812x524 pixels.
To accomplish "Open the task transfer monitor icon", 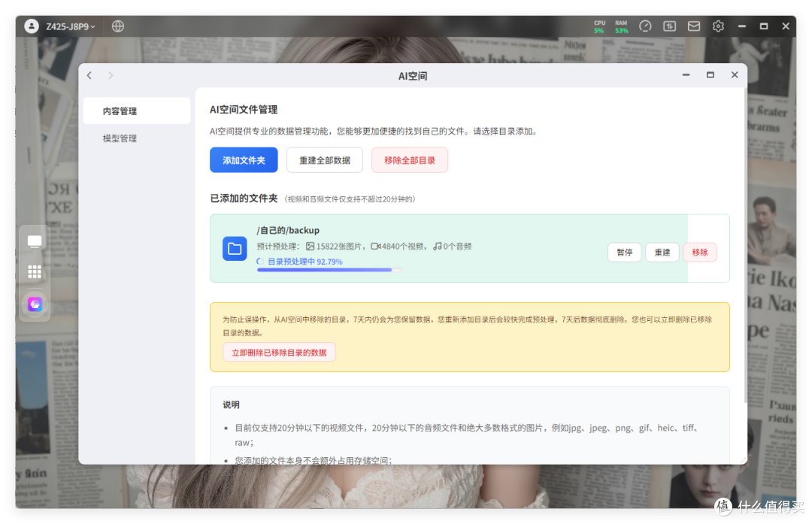I will coord(670,26).
